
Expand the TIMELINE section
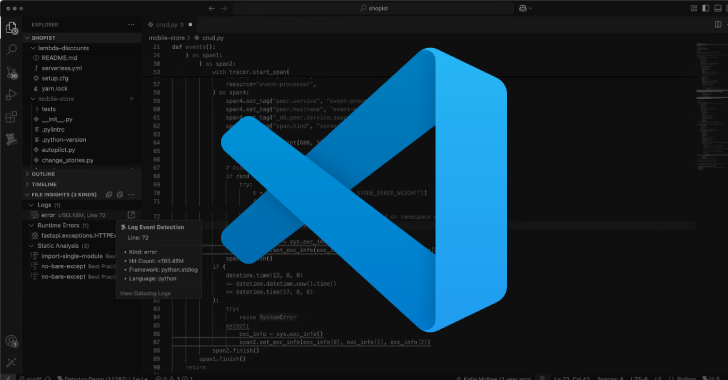pyautogui.click(x=82, y=184)
